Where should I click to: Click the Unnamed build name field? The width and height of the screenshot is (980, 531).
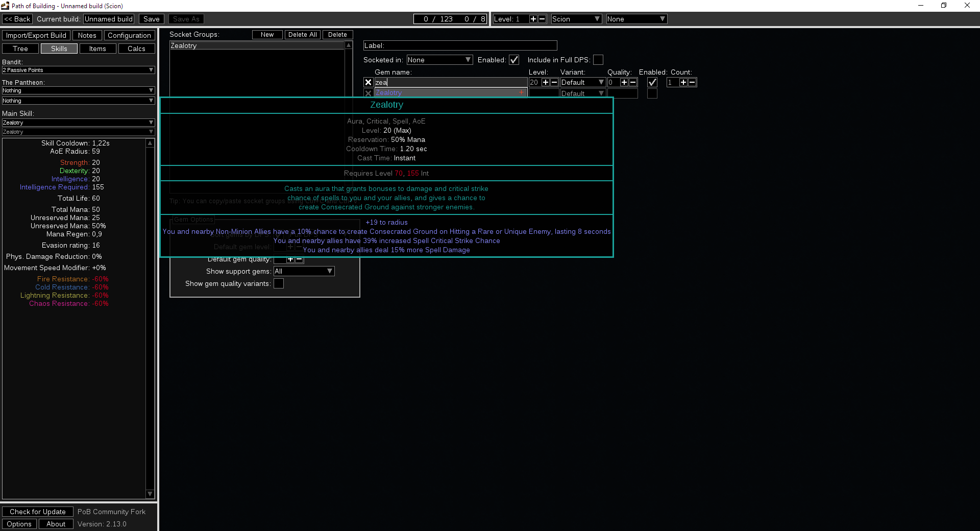[x=109, y=19]
